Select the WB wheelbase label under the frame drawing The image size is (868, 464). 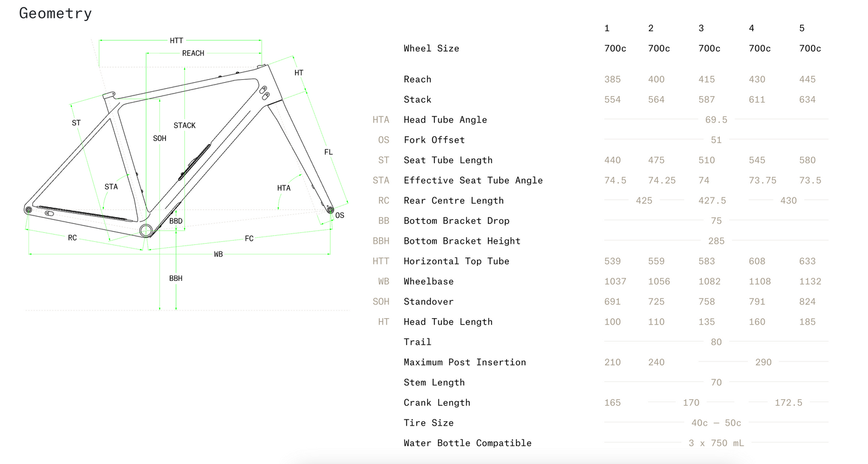(x=218, y=255)
